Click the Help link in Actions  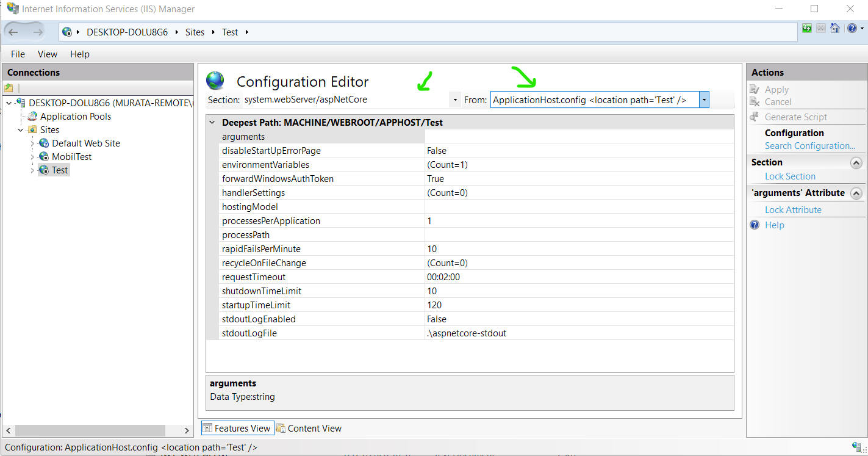[775, 225]
